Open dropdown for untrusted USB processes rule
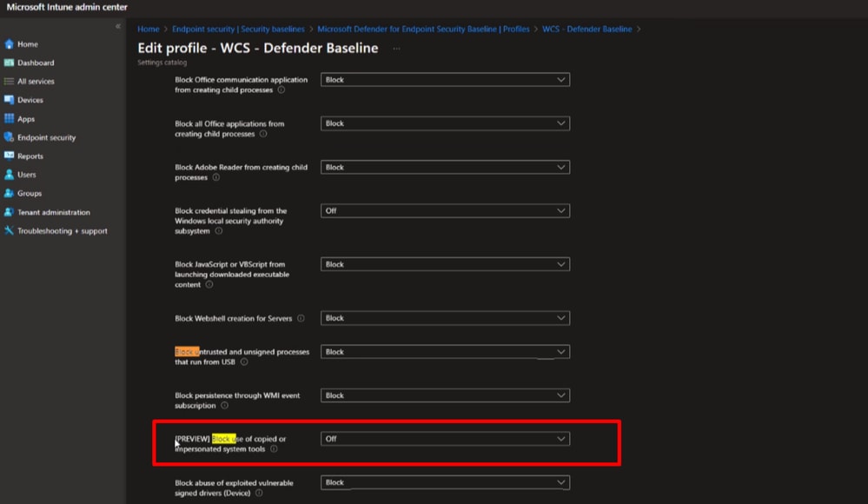868x504 pixels. (445, 352)
